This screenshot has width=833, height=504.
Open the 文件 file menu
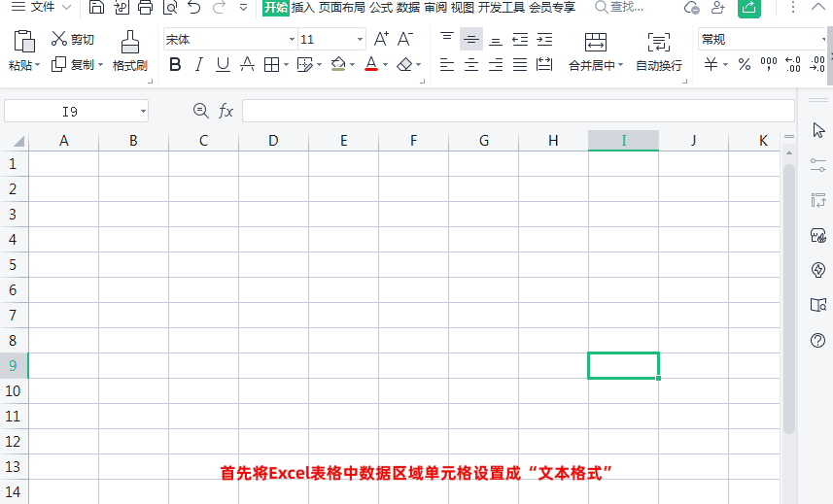(x=41, y=7)
